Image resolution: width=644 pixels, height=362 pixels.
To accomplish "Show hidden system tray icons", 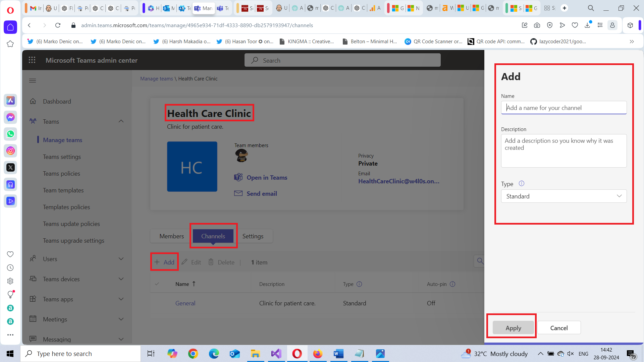I will click(540, 354).
